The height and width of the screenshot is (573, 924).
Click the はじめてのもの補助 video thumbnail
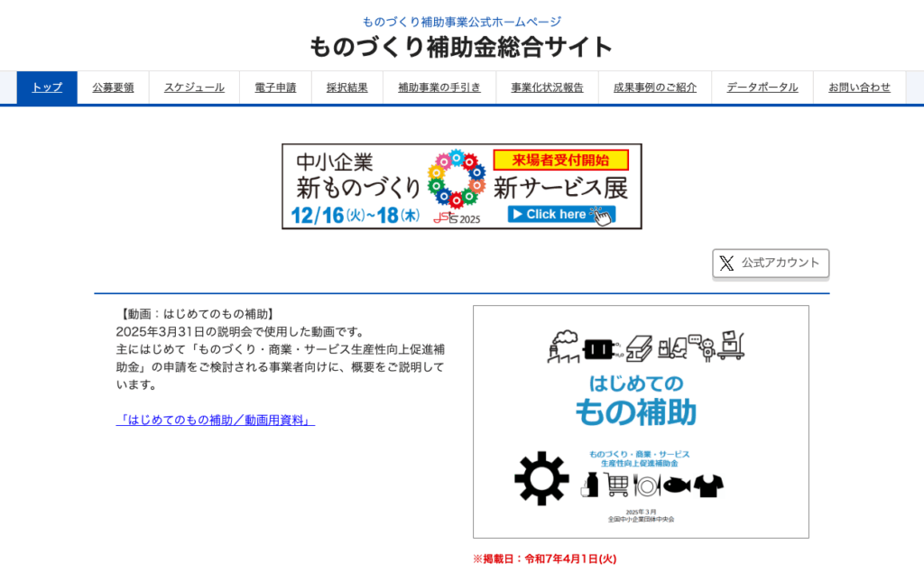click(x=641, y=420)
